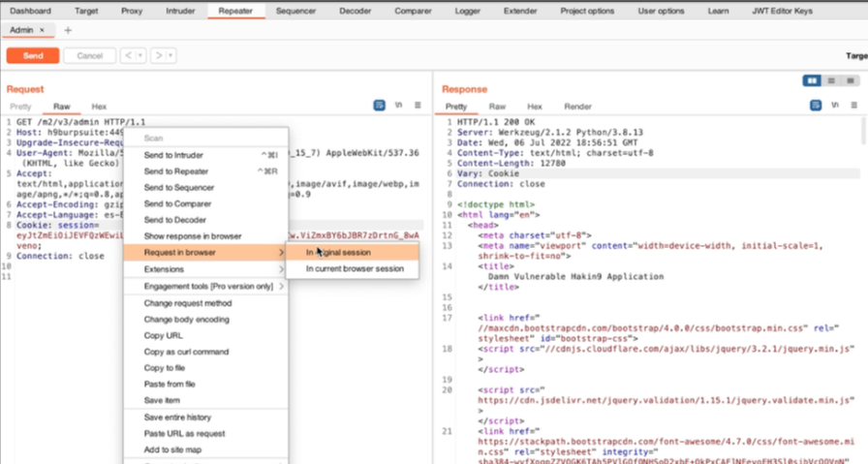
Task: Open Request panel hamburger options menu
Action: (x=418, y=106)
